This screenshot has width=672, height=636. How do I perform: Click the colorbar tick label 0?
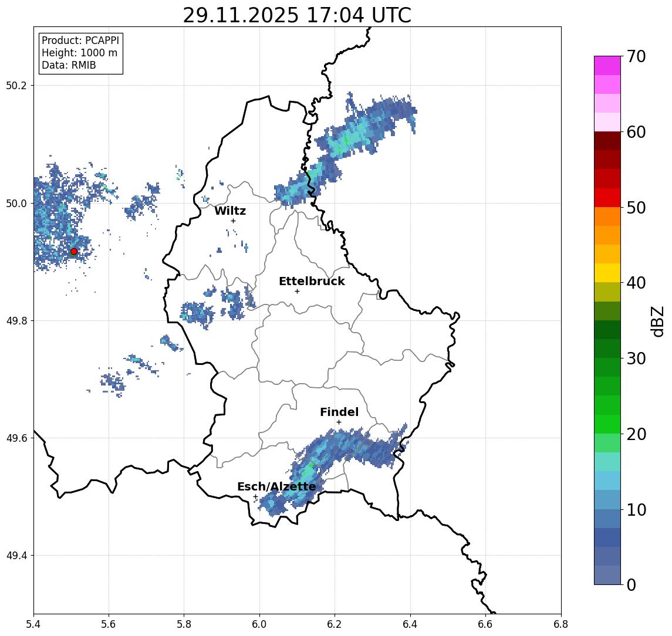pos(632,584)
